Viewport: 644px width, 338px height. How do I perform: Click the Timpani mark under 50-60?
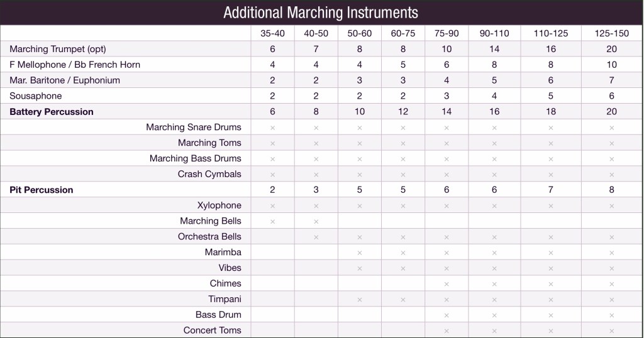point(360,300)
